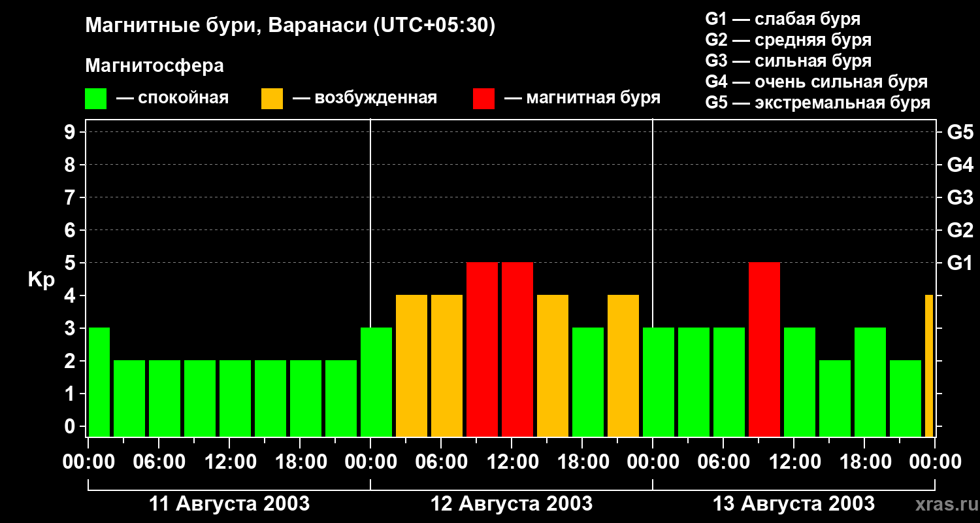Click the orange 'возбужденная' legend swatch
The image size is (980, 523).
272,98
